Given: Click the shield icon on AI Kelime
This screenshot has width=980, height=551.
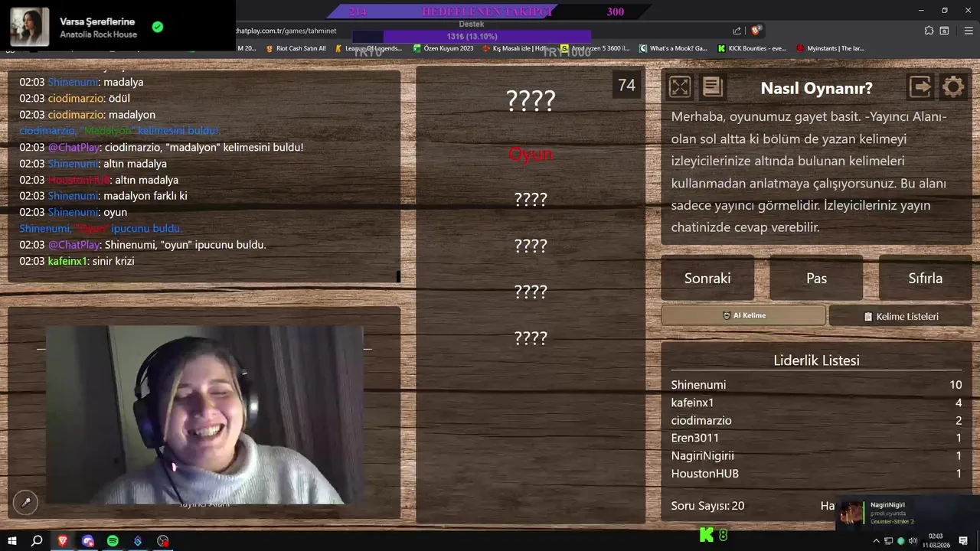Looking at the screenshot, I should 727,315.
